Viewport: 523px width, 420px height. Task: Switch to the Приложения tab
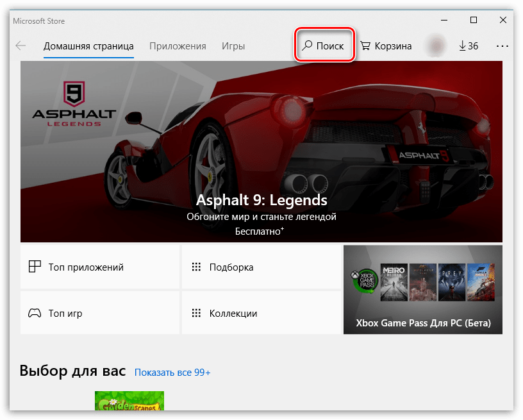point(178,46)
